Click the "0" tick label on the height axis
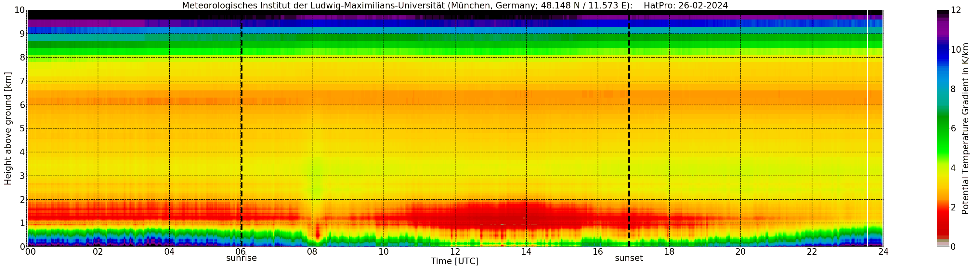 [22, 247]
